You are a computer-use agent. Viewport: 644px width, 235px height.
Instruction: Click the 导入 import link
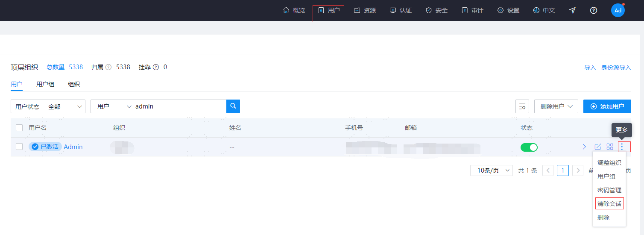tap(590, 68)
